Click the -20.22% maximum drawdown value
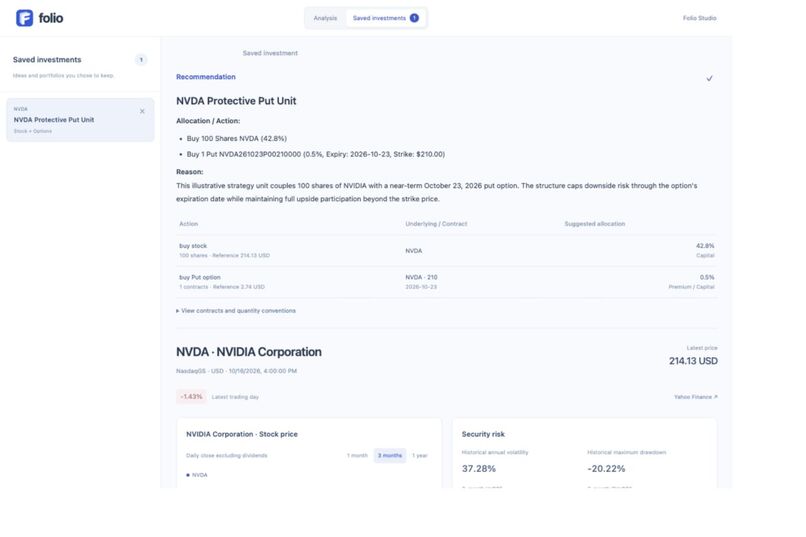This screenshot has width=806, height=537. (x=607, y=469)
